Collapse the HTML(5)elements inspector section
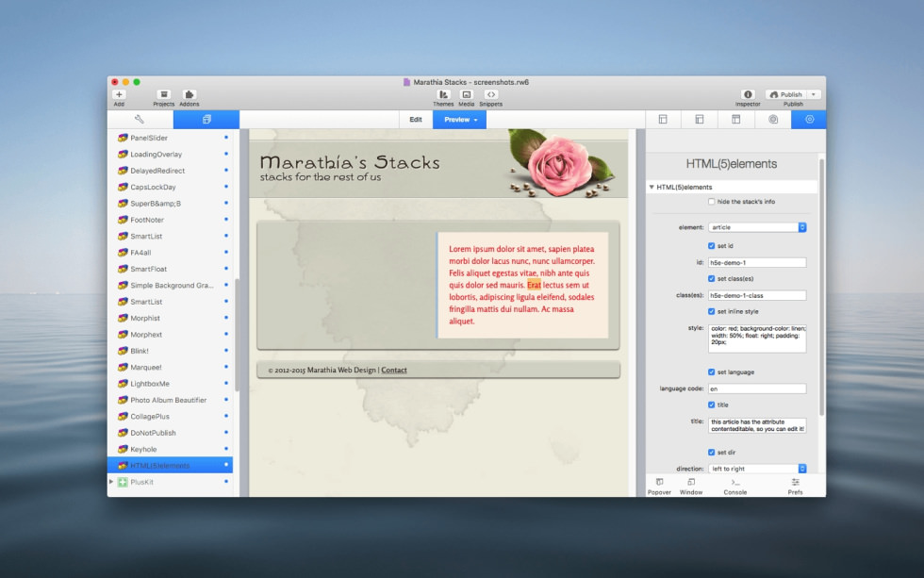The image size is (924, 578). (652, 188)
